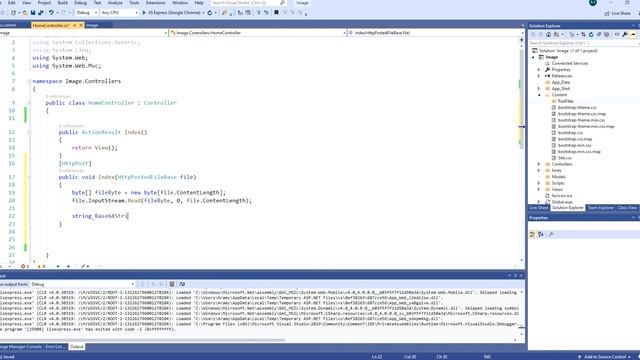This screenshot has height=360, width=640.
Task: Click the Alphabetical sort icon in Properties panel
Action: pyautogui.click(x=541, y=234)
